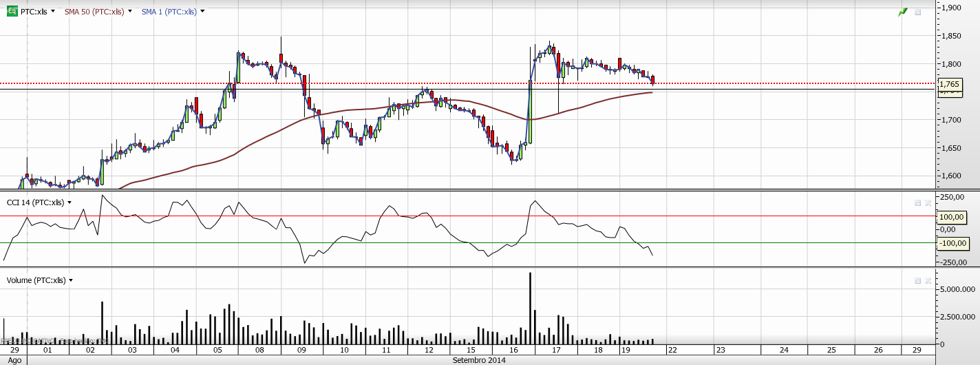
Task: Click the green Eq instrument icon
Action: point(12,11)
